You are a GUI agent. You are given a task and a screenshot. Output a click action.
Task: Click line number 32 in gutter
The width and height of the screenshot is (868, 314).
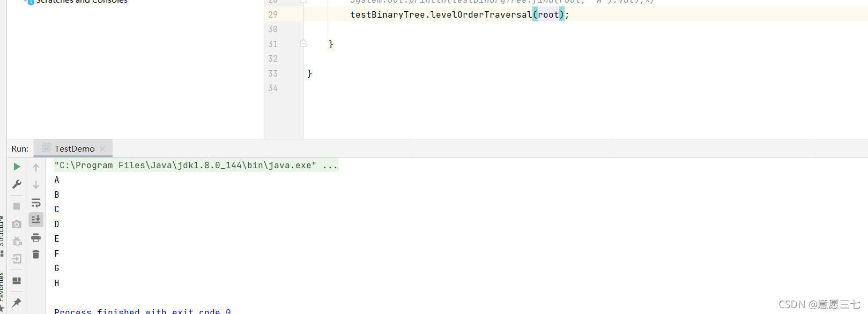(273, 58)
